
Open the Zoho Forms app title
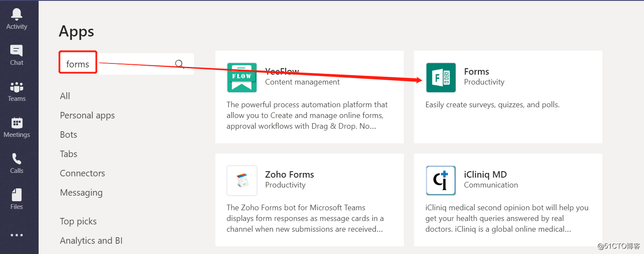click(290, 175)
